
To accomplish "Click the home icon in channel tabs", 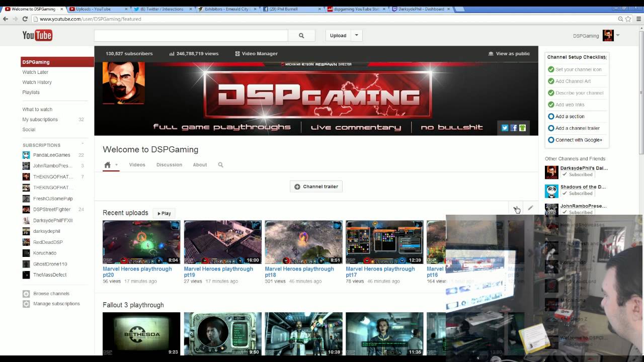I will tap(107, 165).
